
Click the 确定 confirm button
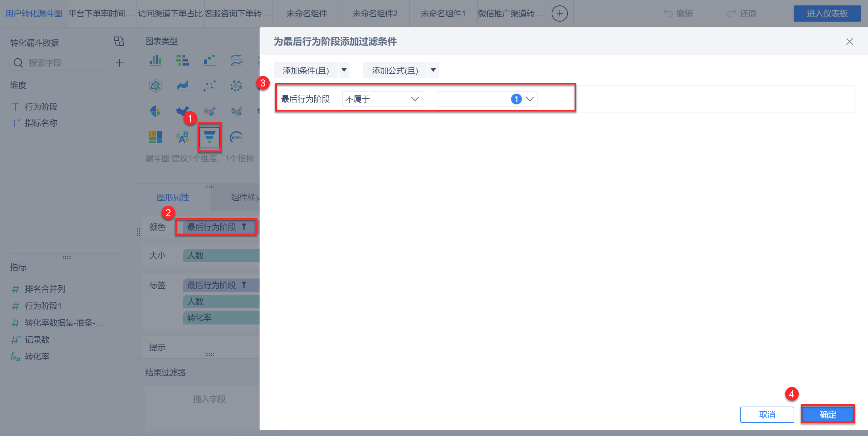pyautogui.click(x=828, y=414)
